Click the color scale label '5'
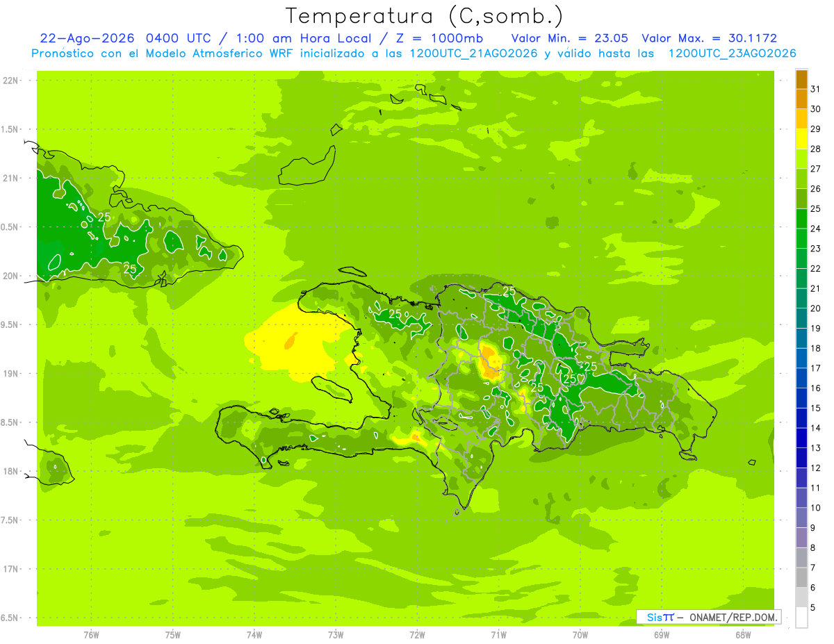This screenshot has width=834, height=644. tap(814, 607)
